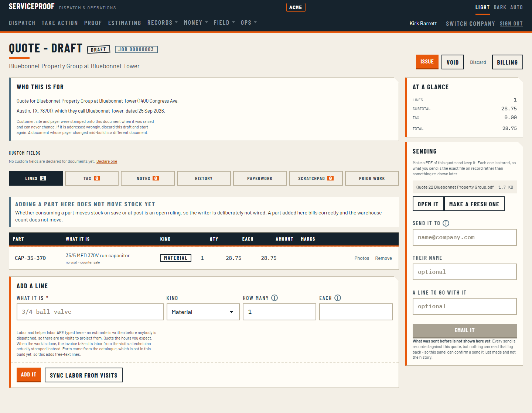This screenshot has height=413, width=532.
Task: Click the Sign Out link
Action: [511, 24]
